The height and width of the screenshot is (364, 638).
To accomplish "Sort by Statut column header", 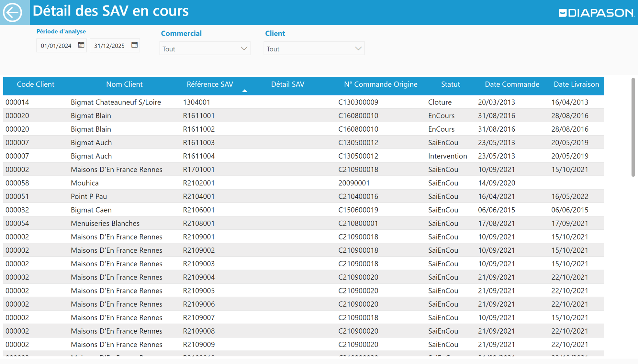I will tap(450, 84).
